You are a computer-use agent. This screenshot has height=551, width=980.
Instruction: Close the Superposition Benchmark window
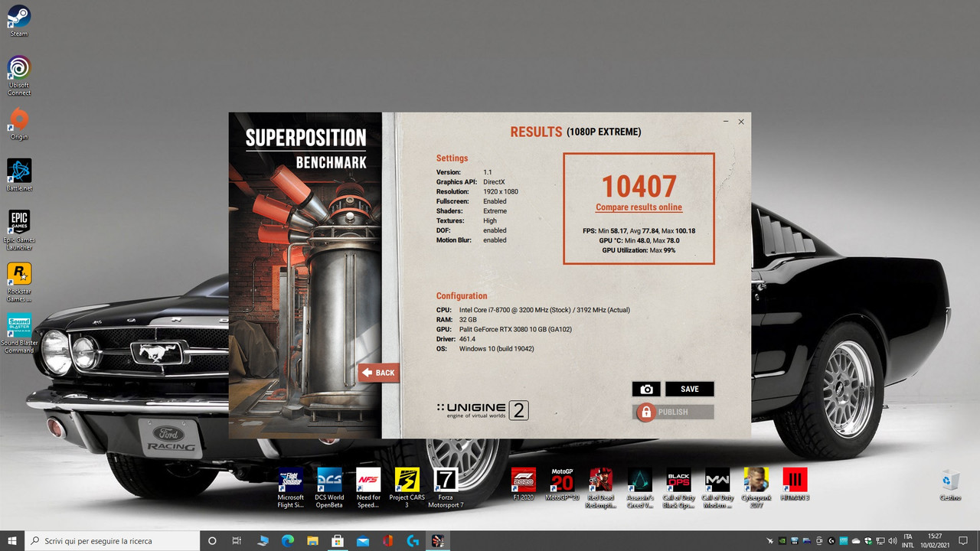pos(741,122)
